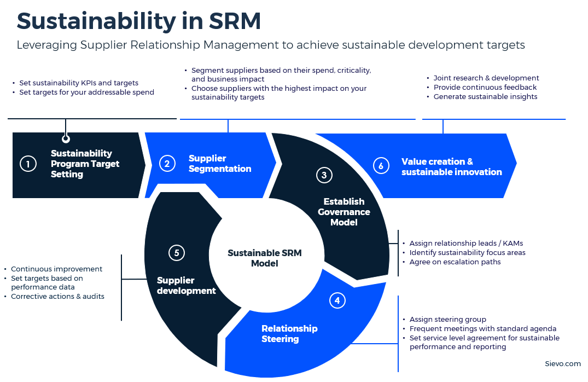The height and width of the screenshot is (382, 588).
Task: Click bullet Set targets for your addressable spend
Action: point(86,92)
